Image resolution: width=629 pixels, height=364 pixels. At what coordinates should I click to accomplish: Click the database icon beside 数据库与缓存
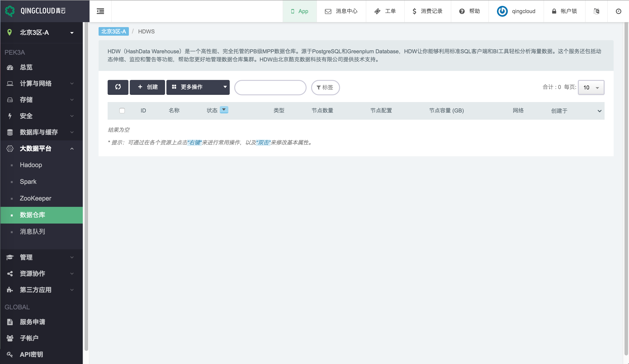[10, 132]
